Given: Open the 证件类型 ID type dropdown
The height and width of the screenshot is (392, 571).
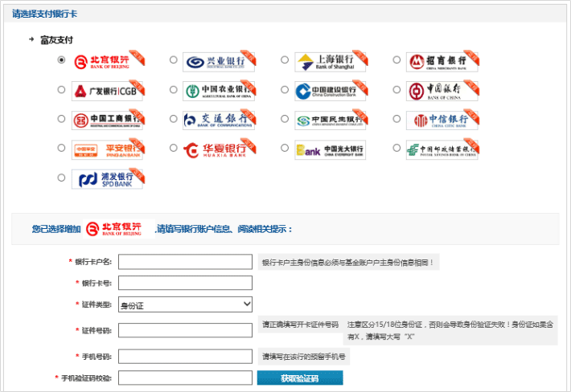Looking at the screenshot, I should click(x=185, y=304).
